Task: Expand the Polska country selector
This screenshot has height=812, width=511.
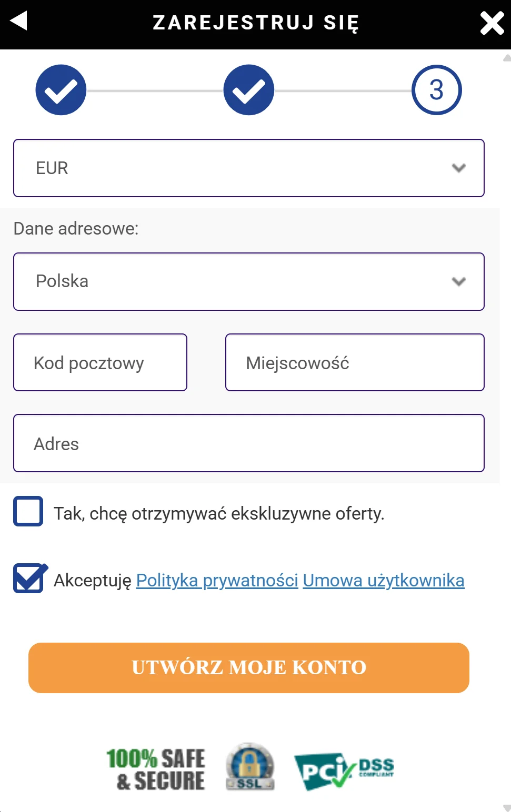Action: coord(249,281)
